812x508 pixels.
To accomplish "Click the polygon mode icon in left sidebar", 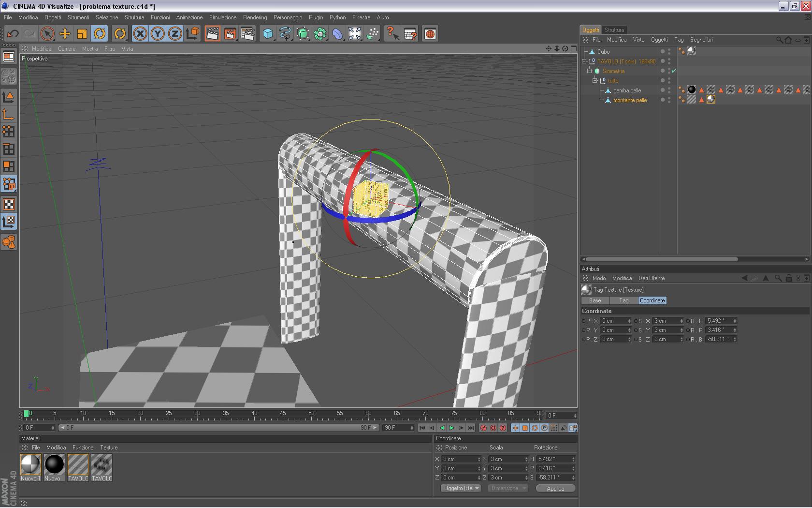I will [9, 166].
